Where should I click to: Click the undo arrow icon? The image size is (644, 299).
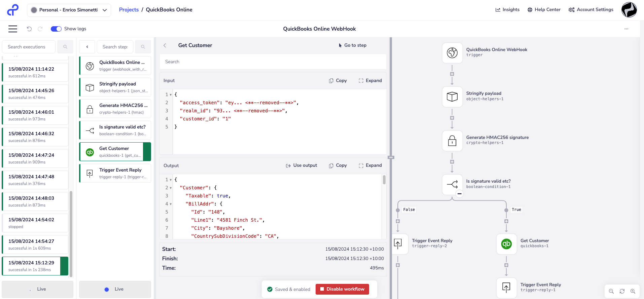(29, 29)
